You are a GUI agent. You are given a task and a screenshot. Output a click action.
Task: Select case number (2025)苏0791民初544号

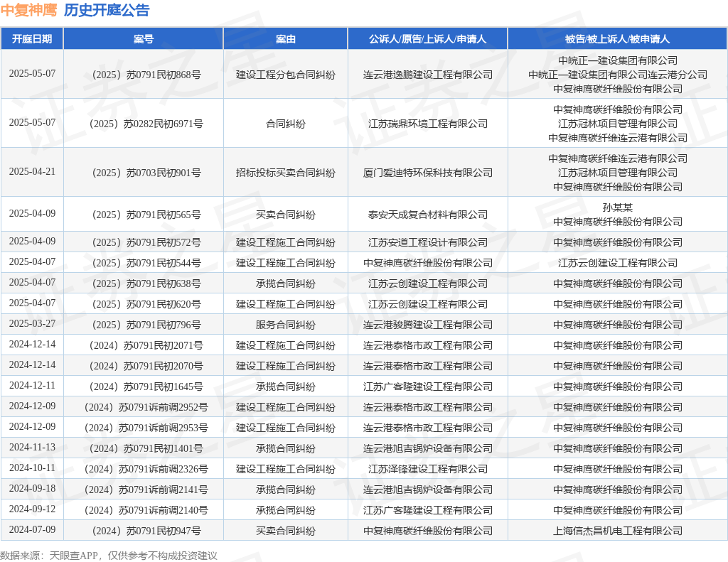(146, 263)
